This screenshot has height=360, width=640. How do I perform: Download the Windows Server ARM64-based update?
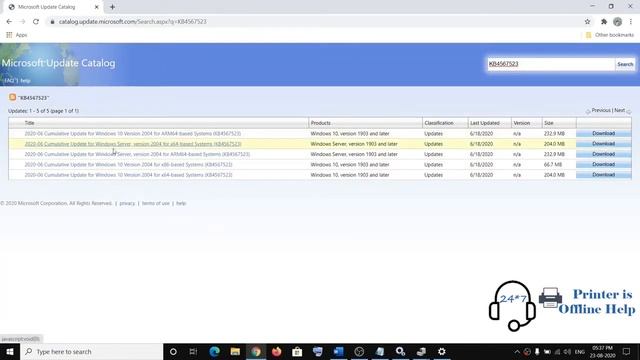[603, 154]
